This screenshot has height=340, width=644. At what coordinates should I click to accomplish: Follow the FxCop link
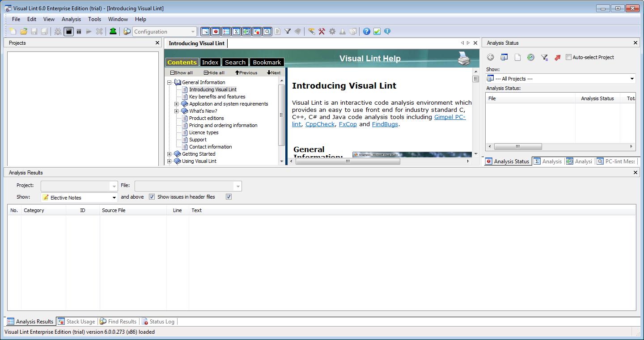(348, 124)
